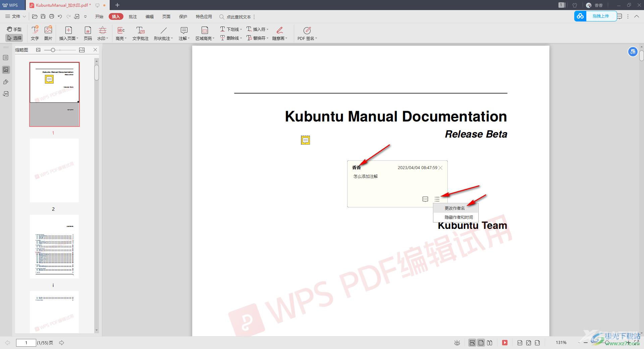Click the search text field (点此查找文本)
This screenshot has height=349, width=644.
238,17
